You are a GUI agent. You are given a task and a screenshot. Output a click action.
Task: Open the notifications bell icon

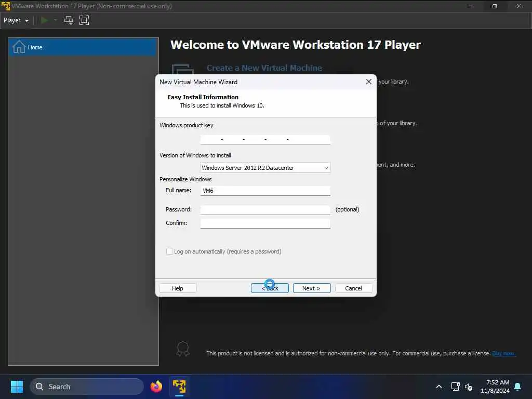(x=518, y=387)
